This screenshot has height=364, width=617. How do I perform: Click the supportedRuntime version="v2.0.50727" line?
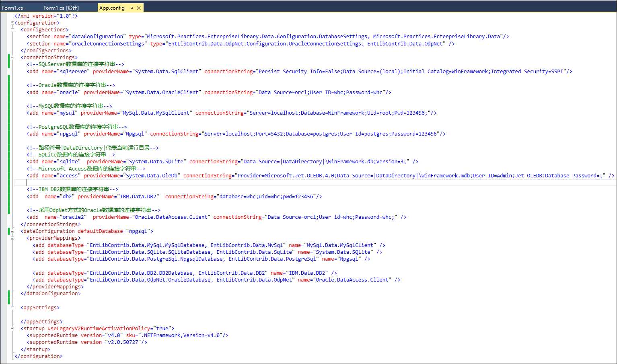click(x=87, y=342)
